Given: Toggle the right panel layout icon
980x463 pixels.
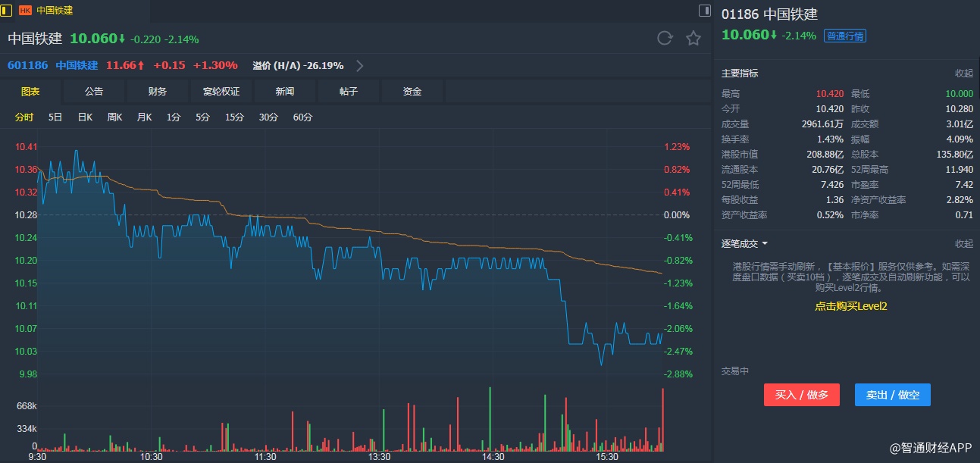Looking at the screenshot, I should (x=705, y=10).
